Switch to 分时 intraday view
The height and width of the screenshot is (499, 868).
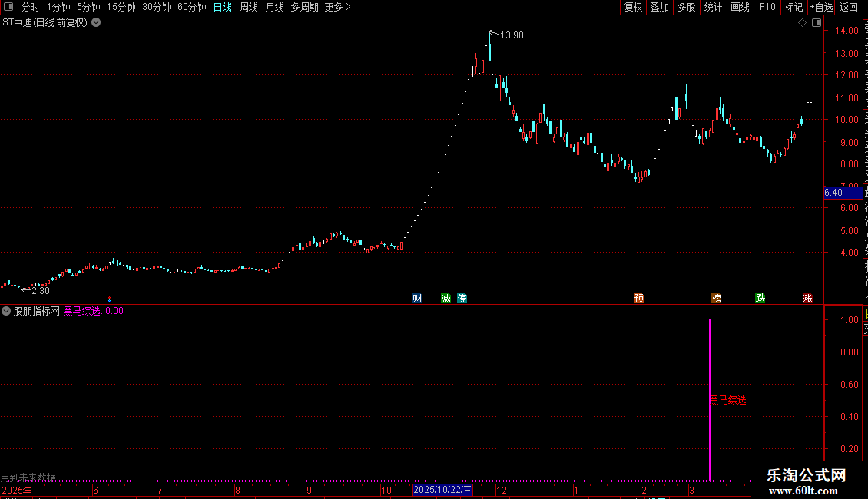pos(31,7)
